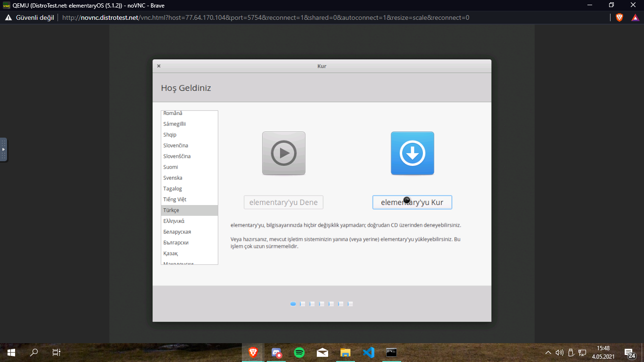
Task: Click the Brave icon in taskbar
Action: [253, 352]
